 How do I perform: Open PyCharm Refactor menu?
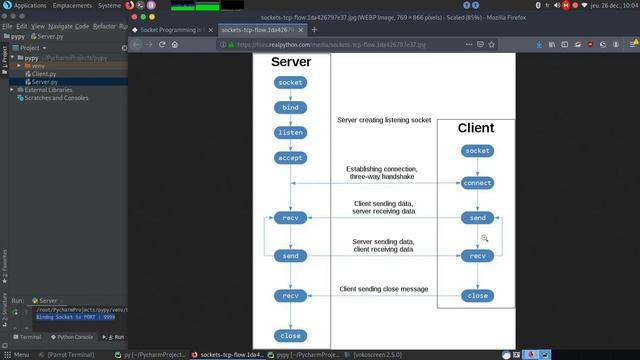pyautogui.click(x=104, y=26)
